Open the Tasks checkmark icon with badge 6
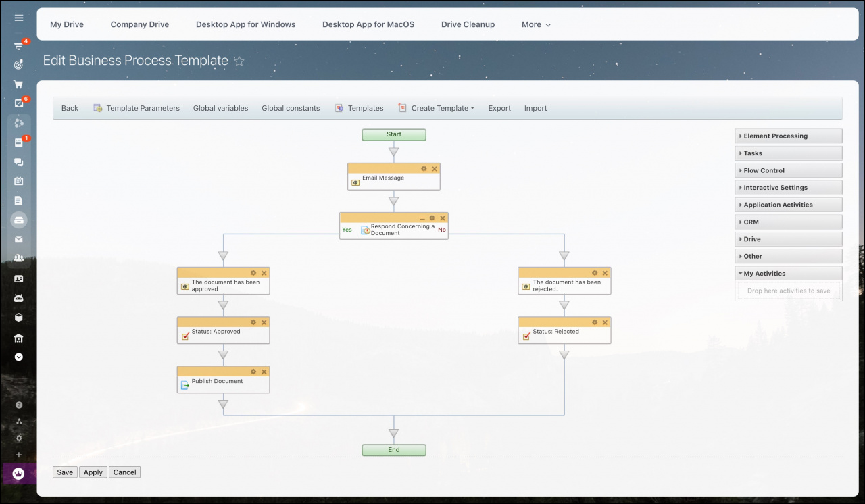Viewport: 865px width, 504px height. [x=19, y=103]
